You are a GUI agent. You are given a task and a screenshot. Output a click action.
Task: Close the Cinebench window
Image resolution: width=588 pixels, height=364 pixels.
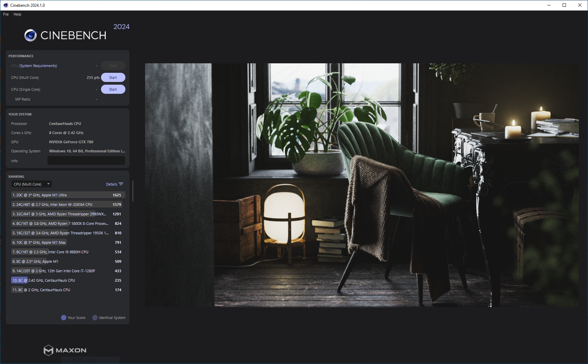coord(580,5)
